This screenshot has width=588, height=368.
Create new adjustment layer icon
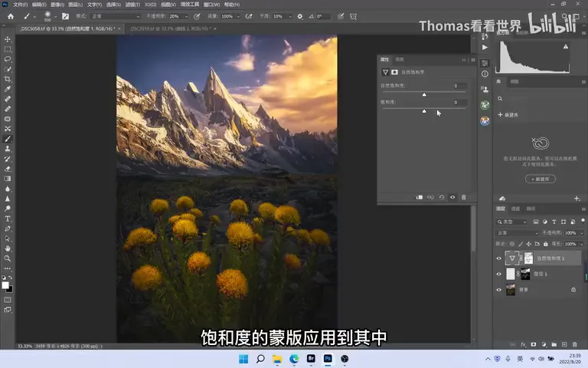(x=544, y=344)
